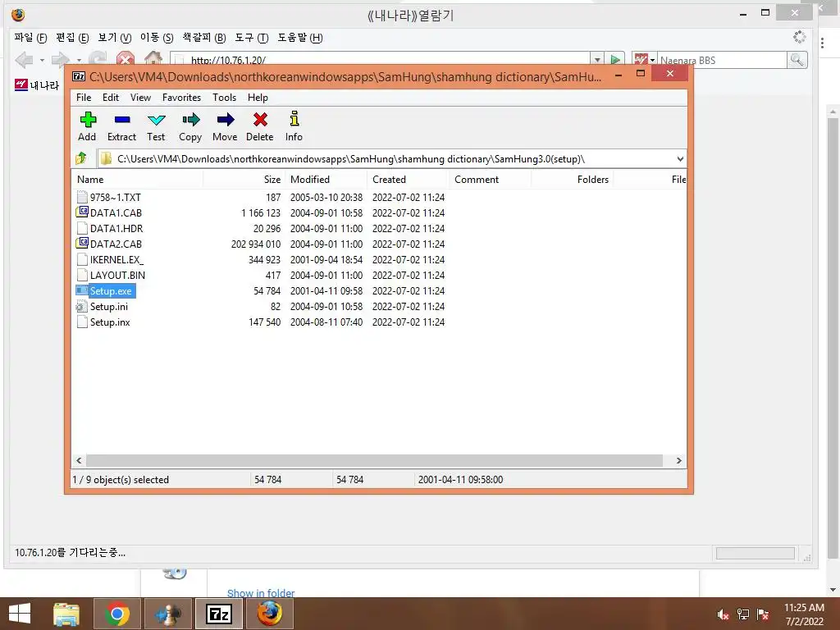Click the taskbar clock showing 11:25 AM
840x630 pixels.
pyautogui.click(x=804, y=614)
